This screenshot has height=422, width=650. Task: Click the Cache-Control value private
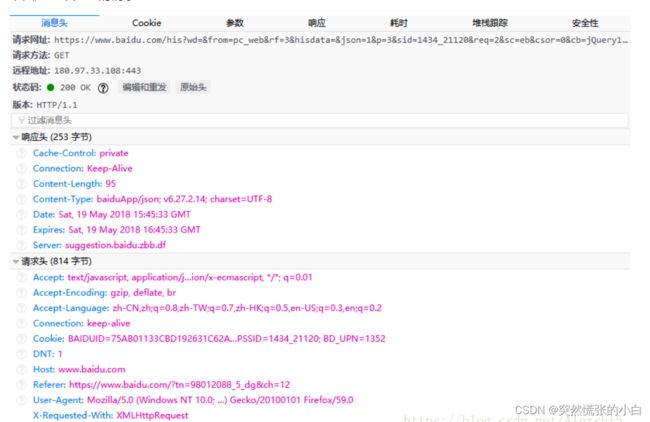(114, 153)
